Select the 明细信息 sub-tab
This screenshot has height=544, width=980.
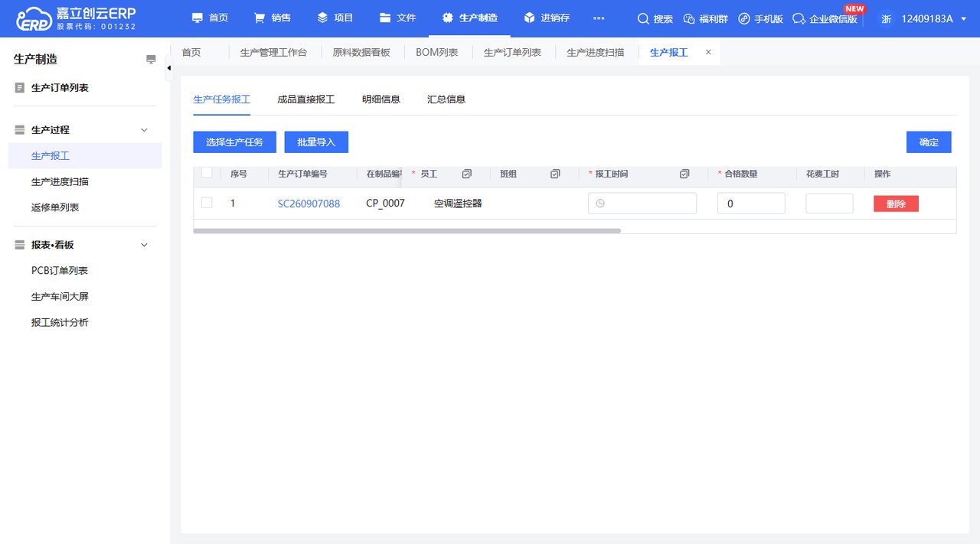(381, 99)
